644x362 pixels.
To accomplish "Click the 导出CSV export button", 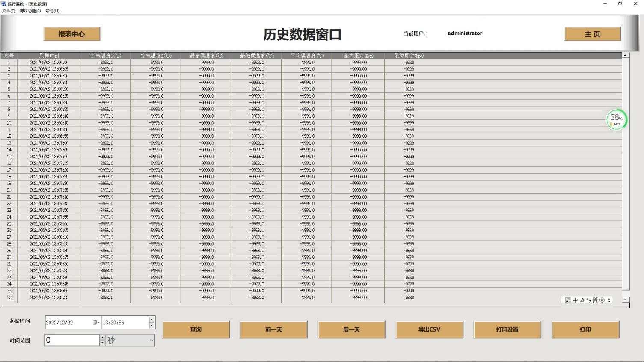I will (430, 329).
